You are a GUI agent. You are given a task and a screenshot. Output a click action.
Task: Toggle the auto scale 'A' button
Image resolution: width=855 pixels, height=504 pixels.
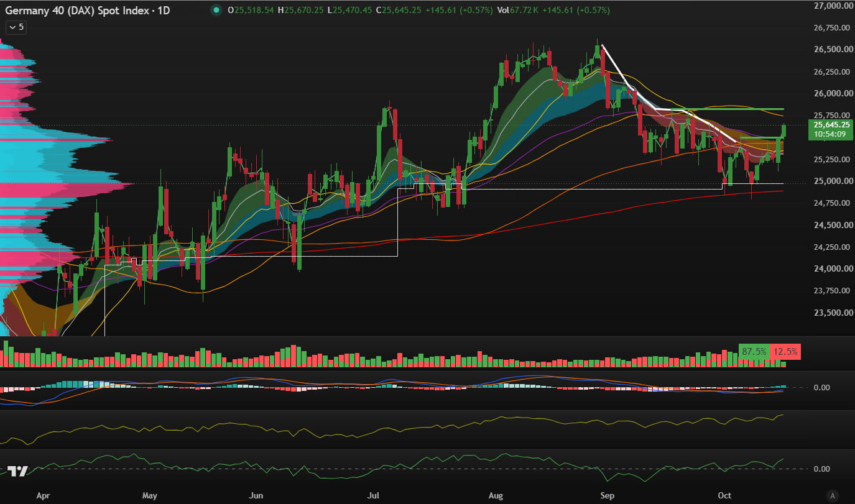[833, 495]
